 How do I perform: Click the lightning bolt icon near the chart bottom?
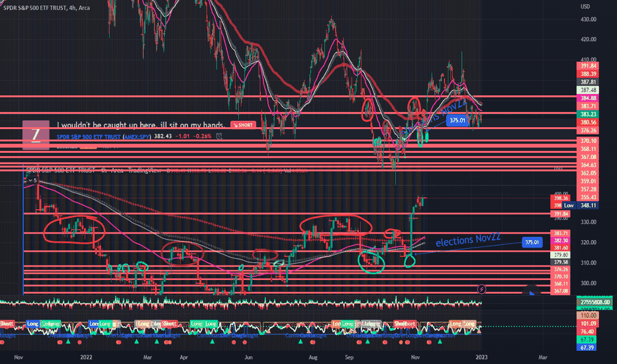point(481,290)
